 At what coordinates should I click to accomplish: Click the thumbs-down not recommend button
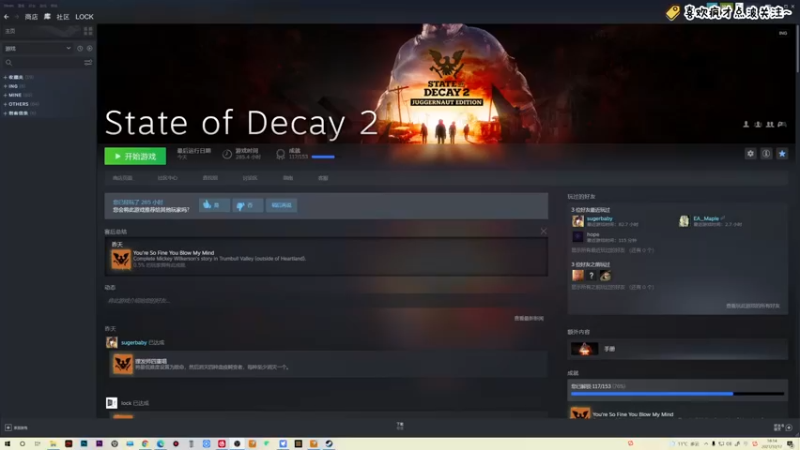click(247, 205)
